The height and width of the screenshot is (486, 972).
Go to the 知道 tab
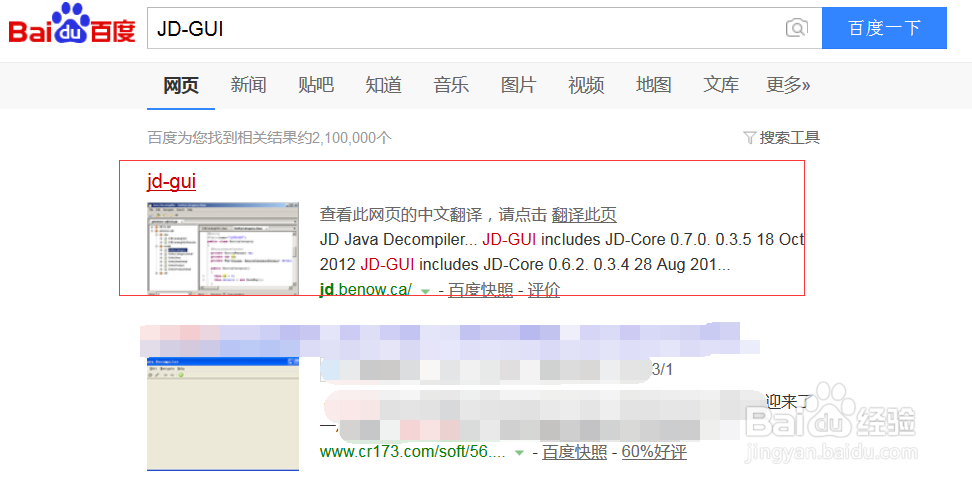(384, 85)
